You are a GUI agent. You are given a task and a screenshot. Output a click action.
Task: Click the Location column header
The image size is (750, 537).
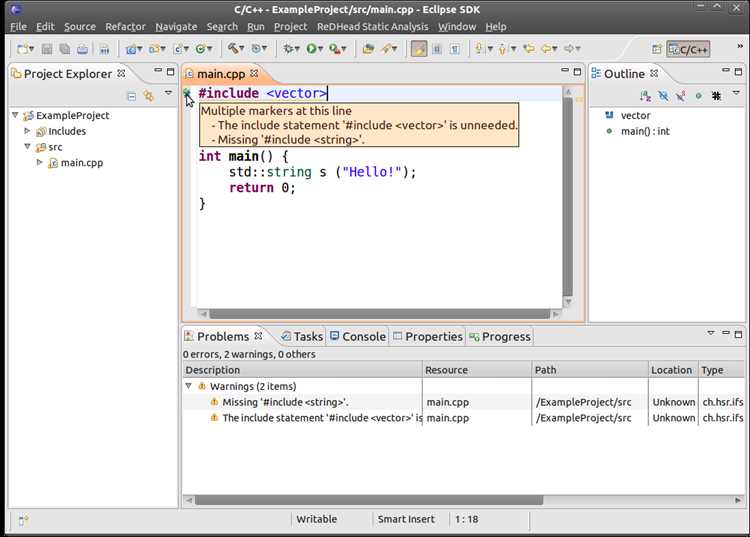[673, 370]
